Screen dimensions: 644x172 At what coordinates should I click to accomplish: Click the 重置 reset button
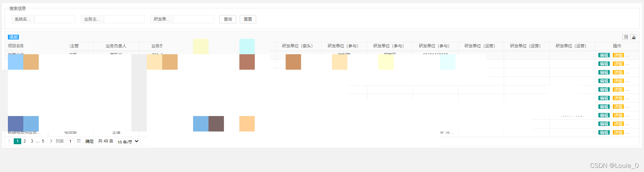[248, 19]
